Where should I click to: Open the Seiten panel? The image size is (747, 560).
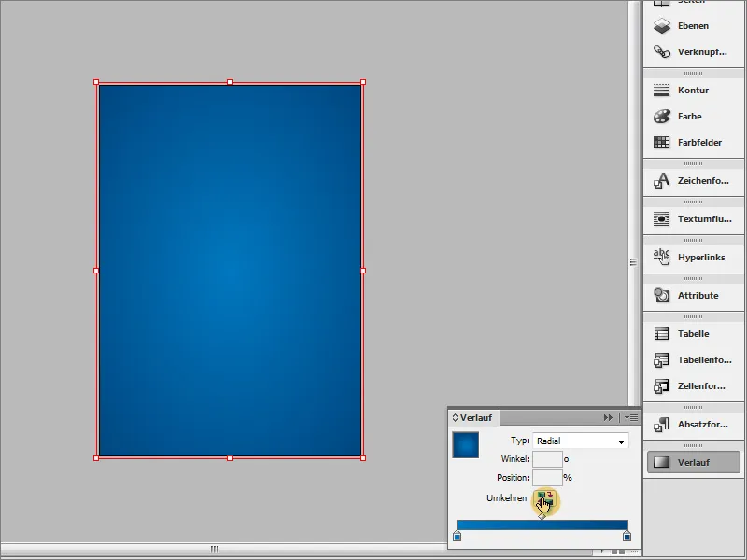pos(686,3)
